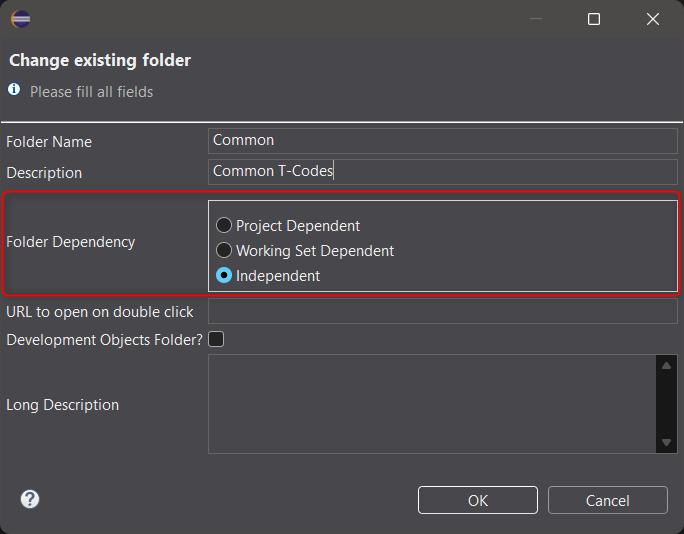This screenshot has height=534, width=684.
Task: Select the Project Dependent radio button
Action: 224,225
